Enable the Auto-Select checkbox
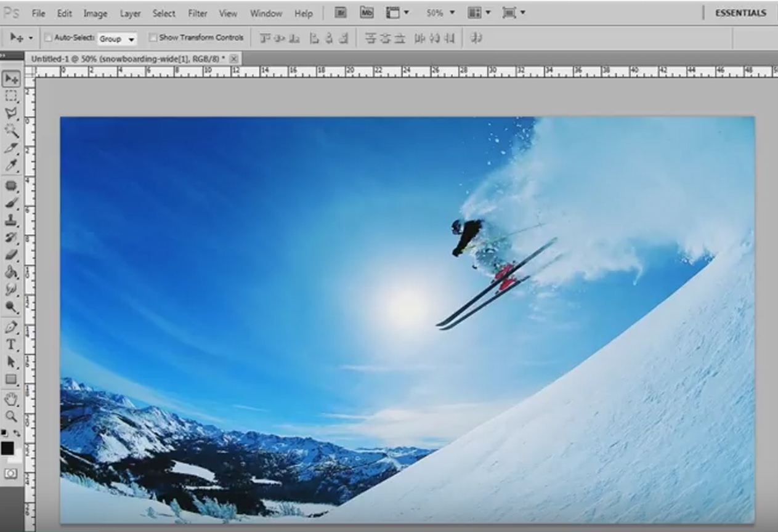This screenshot has height=532, width=778. pos(47,37)
